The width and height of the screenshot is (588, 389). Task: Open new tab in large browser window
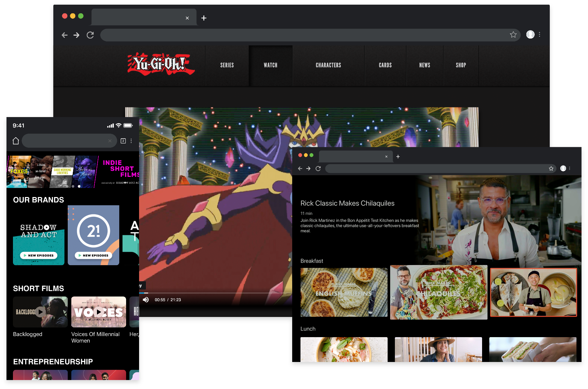(x=204, y=18)
